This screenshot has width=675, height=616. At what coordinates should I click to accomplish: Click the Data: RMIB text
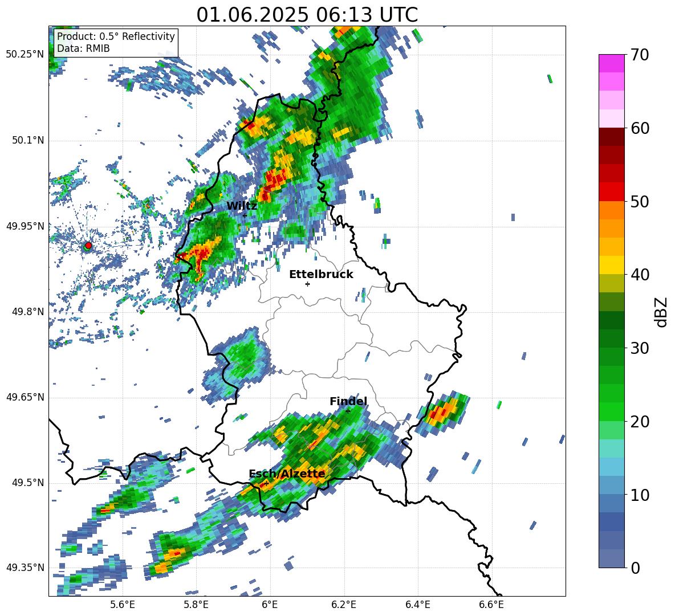83,48
